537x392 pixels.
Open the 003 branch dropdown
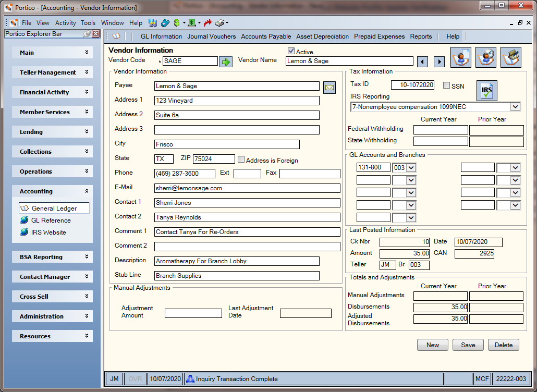pos(411,168)
